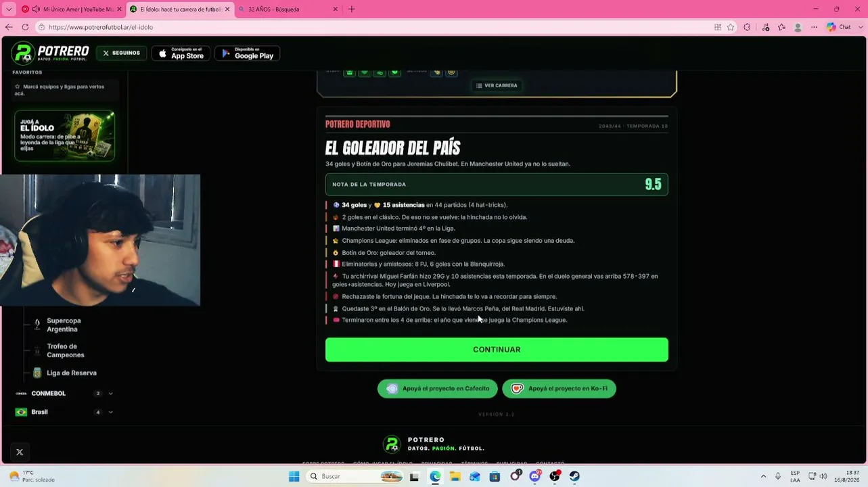Image resolution: width=868 pixels, height=487 pixels.
Task: Click the CONMEBOL logo icon
Action: tap(21, 394)
